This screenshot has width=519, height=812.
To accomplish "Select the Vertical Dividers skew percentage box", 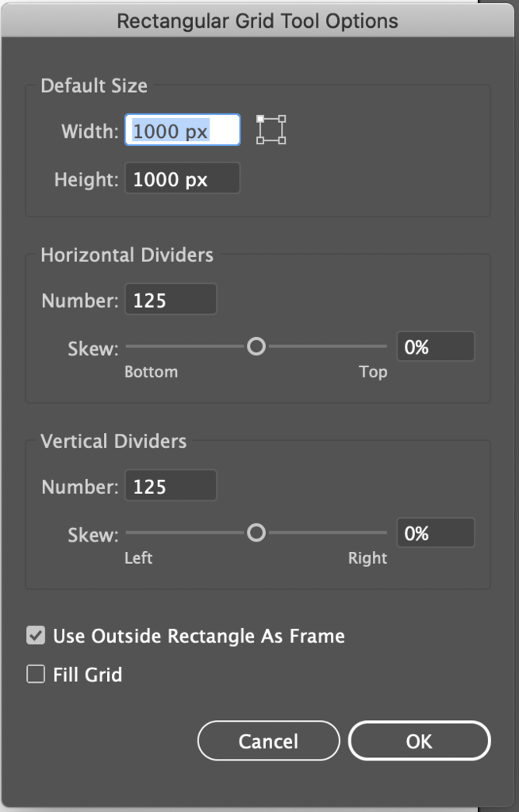I will point(436,533).
